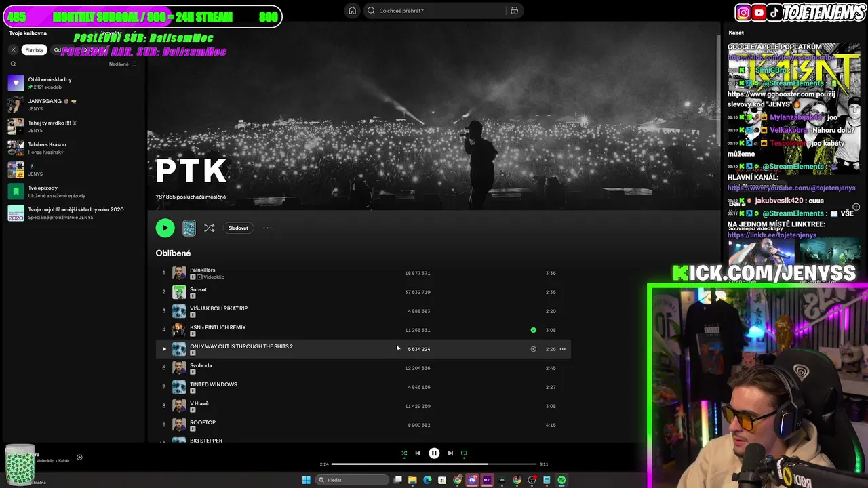Viewport: 868px width, 488px height.
Task: Open JANYSGANG playlist in library
Action: 75,104
